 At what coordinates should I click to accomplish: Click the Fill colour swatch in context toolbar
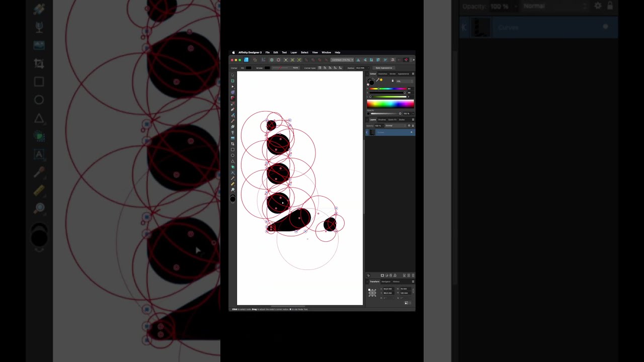(x=249, y=68)
